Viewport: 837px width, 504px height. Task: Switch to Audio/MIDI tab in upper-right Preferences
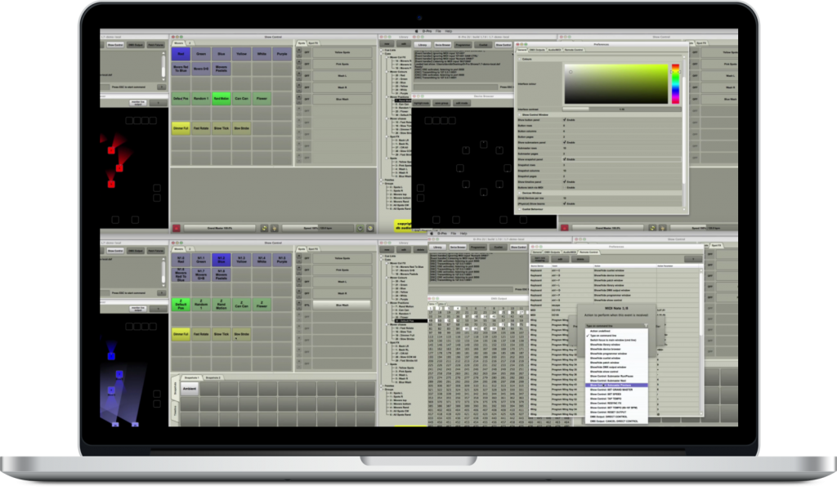(555, 50)
